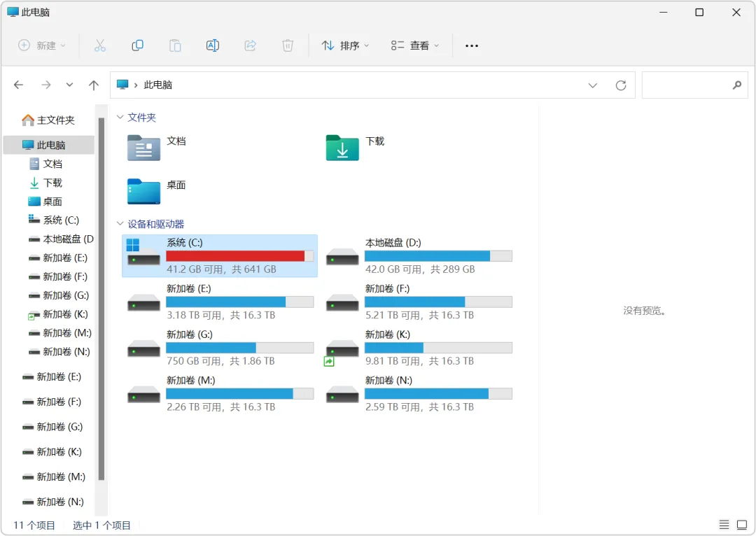Open the three-dots more options menu
The image size is (756, 536).
pos(472,45)
